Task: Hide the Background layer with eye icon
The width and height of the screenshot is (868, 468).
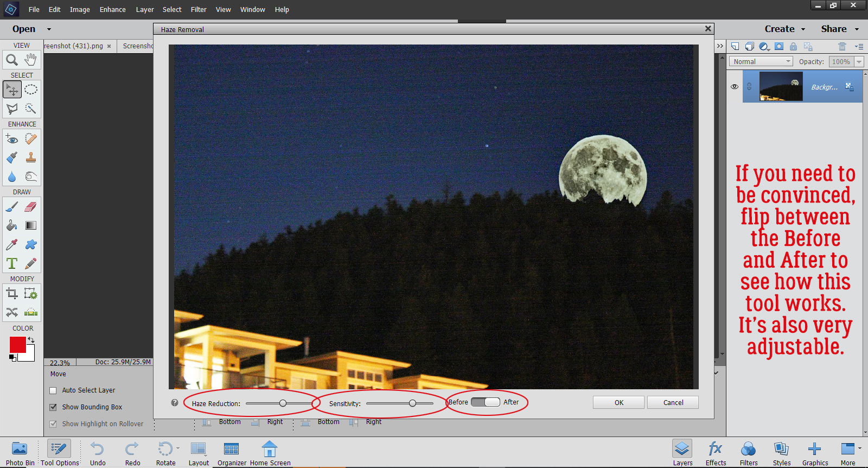Action: point(735,87)
